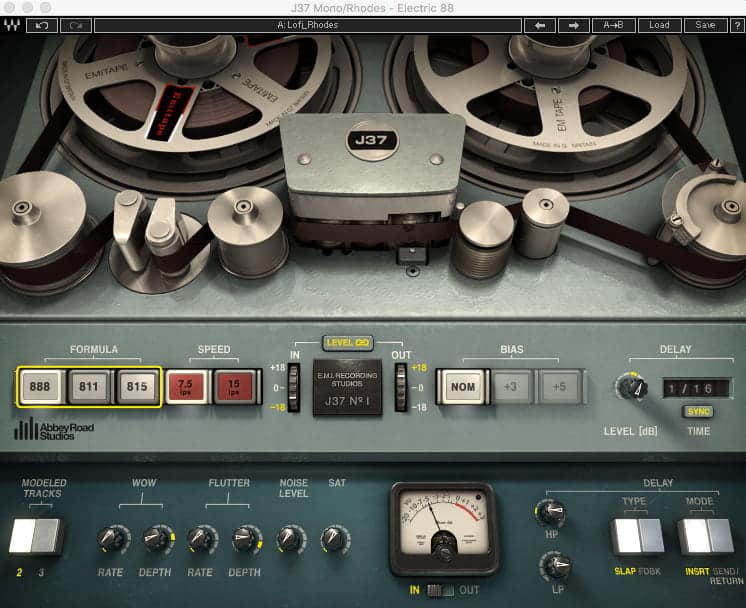Click the delay Level knob
The image size is (746, 608).
tap(632, 386)
